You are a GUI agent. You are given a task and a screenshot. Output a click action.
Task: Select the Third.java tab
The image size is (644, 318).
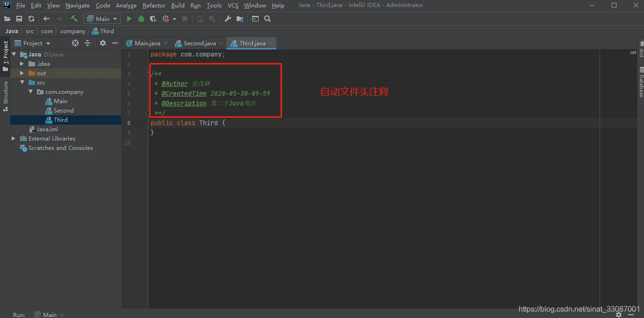(252, 43)
